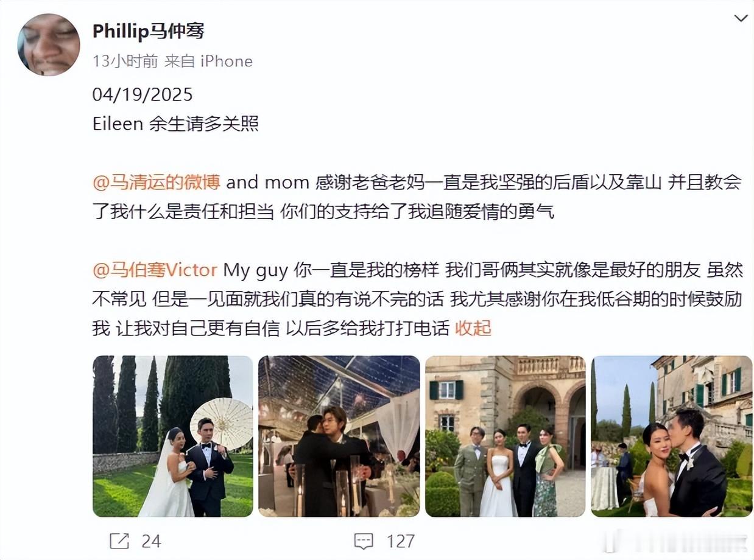
Task: Click the comment count 127
Action: 401,541
